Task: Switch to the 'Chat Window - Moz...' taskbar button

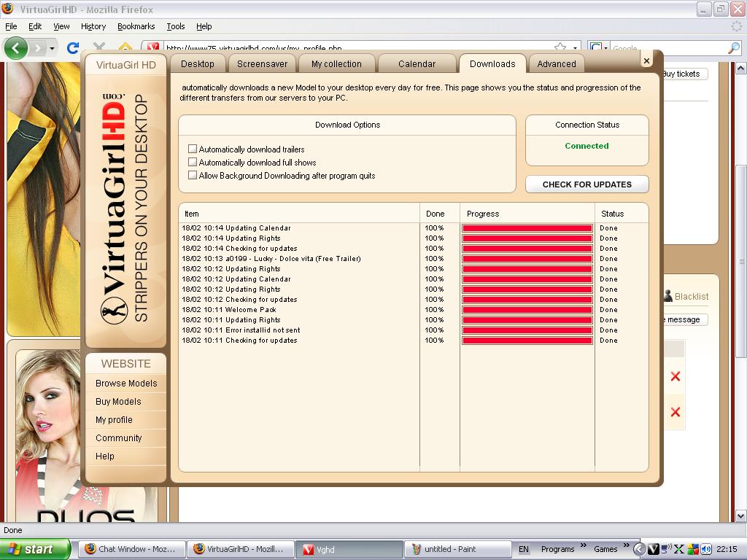Action: [131, 549]
